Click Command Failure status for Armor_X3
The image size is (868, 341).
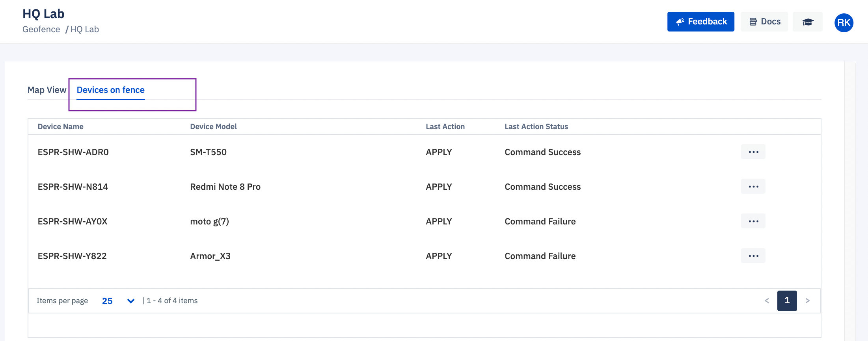[540, 256]
